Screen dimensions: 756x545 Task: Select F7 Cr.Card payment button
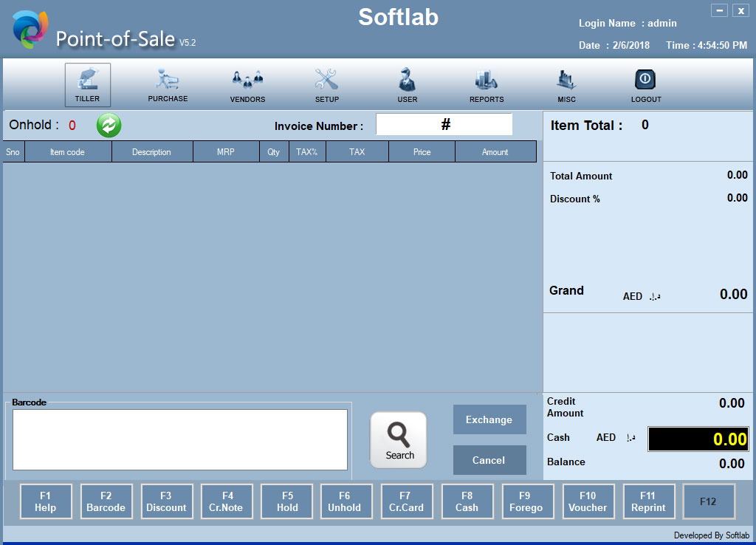pyautogui.click(x=406, y=501)
